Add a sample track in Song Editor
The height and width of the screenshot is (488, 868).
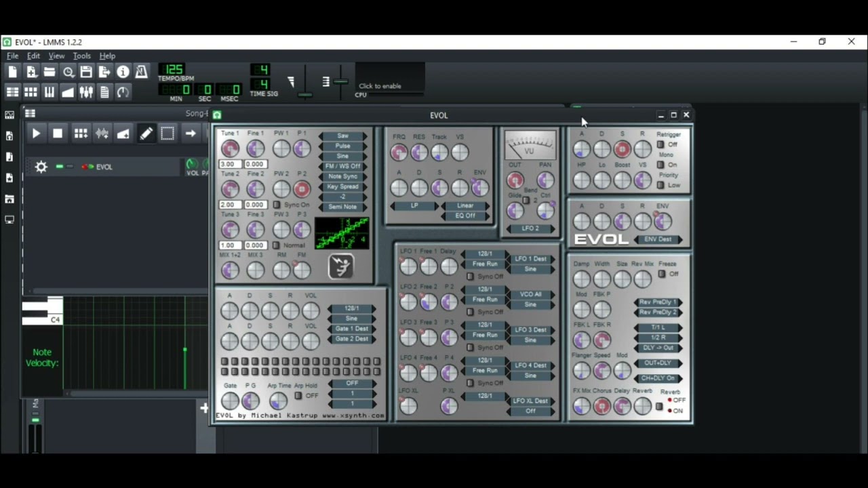(102, 134)
